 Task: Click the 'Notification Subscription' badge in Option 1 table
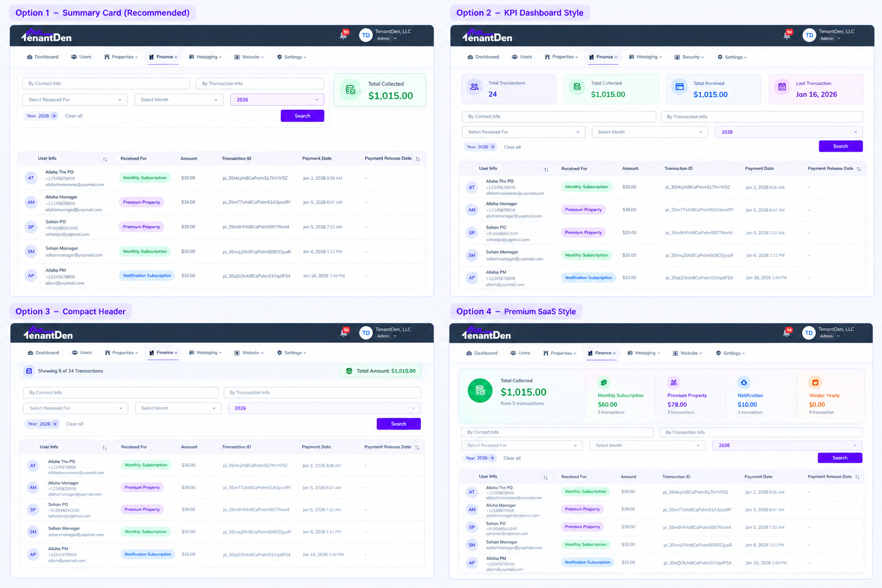pyautogui.click(x=147, y=276)
